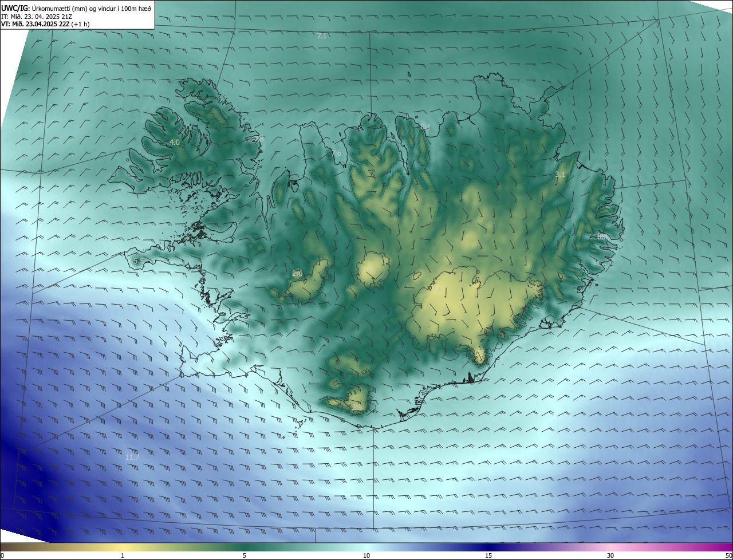Screen dimensions: 733x560
Task: Click the 'VT: Mið. 23.04.2025 22Z (+1 h)' line
Action: 45,24
